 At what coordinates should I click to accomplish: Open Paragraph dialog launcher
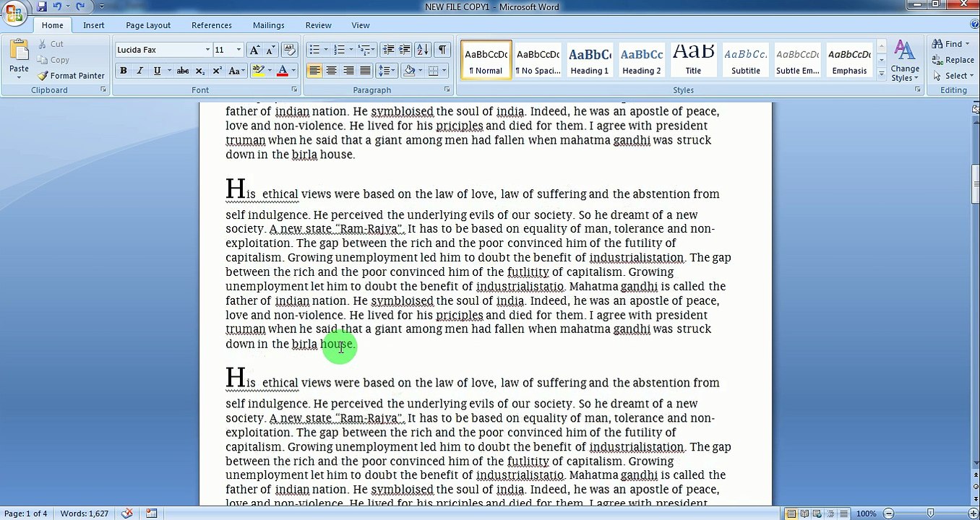point(447,90)
